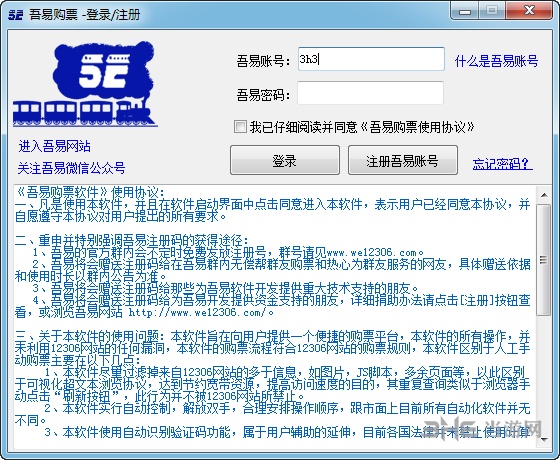Focus the 吾易账号 account input field

pyautogui.click(x=371, y=59)
